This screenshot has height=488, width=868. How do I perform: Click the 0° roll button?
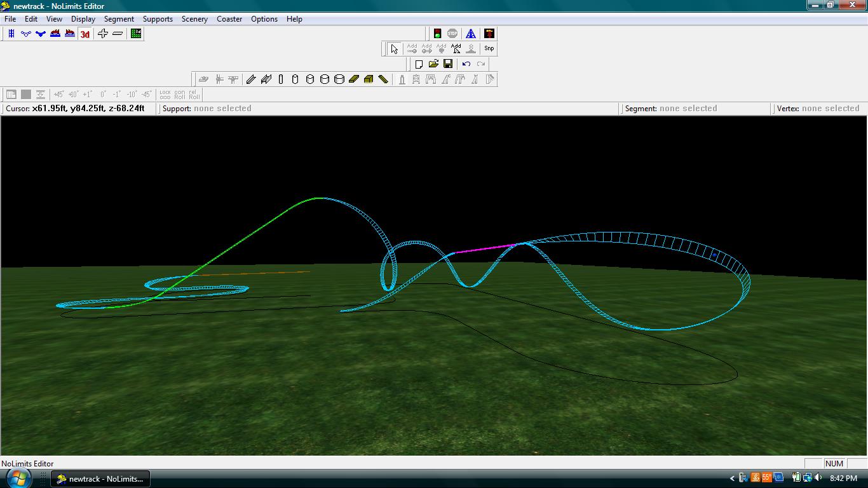tap(103, 95)
